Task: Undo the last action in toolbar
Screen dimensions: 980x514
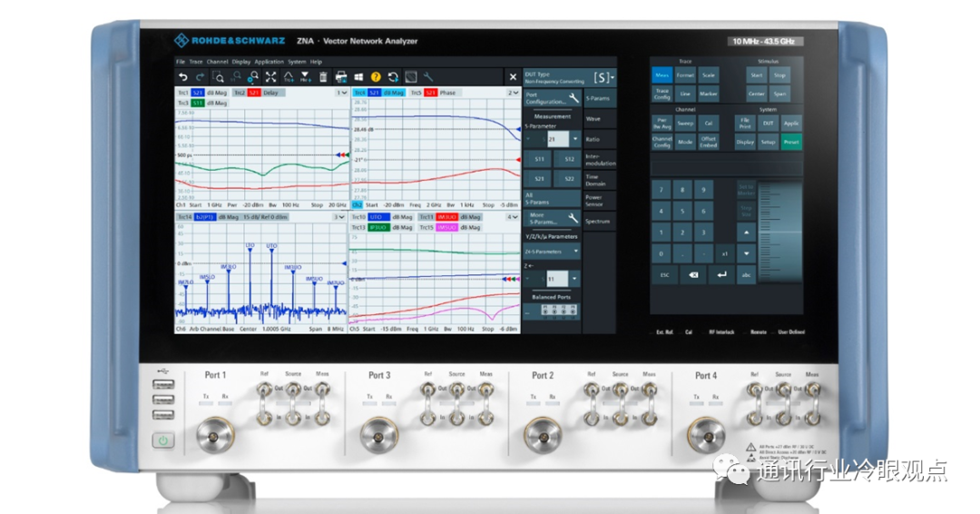Action: [183, 77]
